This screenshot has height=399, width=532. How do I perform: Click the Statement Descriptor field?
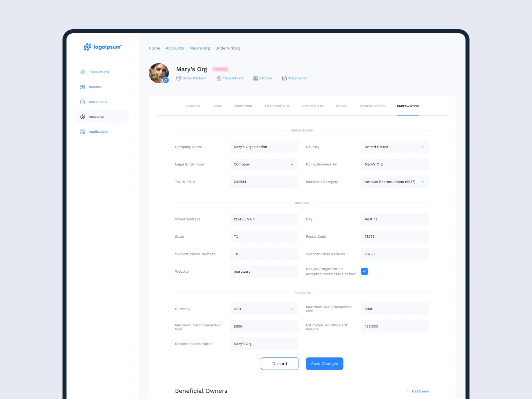tap(264, 344)
